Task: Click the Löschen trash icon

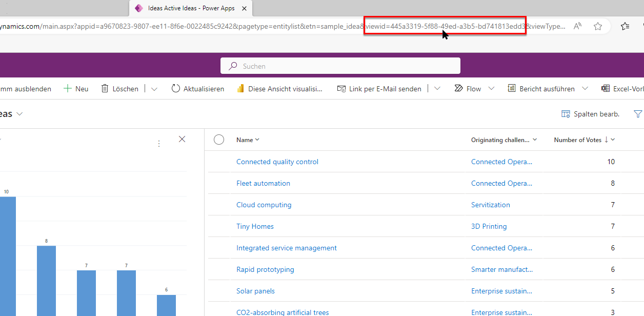Action: [105, 89]
